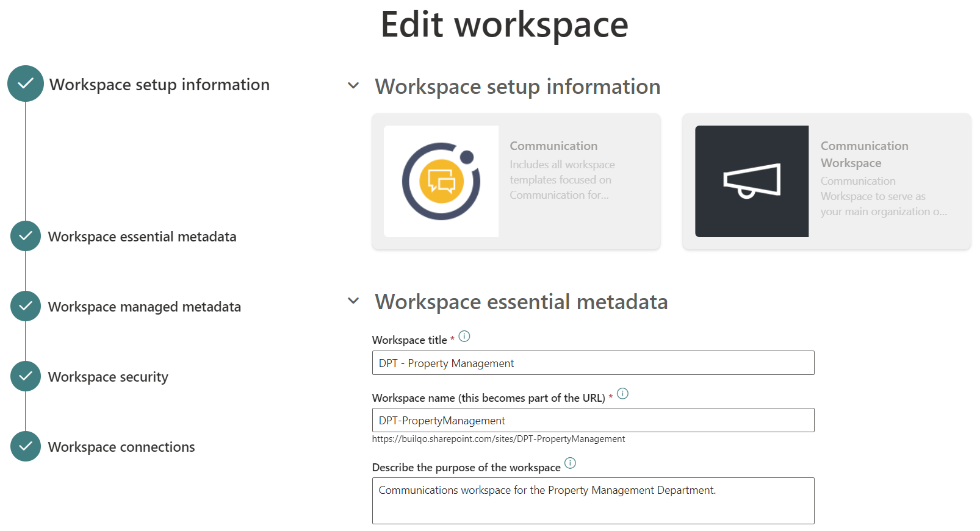Image resolution: width=980 pixels, height=531 pixels.
Task: Go to Workspace security step
Action: point(108,377)
